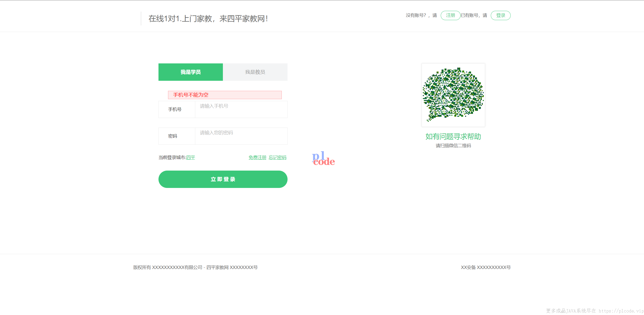Click the 密码 field label

(x=173, y=136)
